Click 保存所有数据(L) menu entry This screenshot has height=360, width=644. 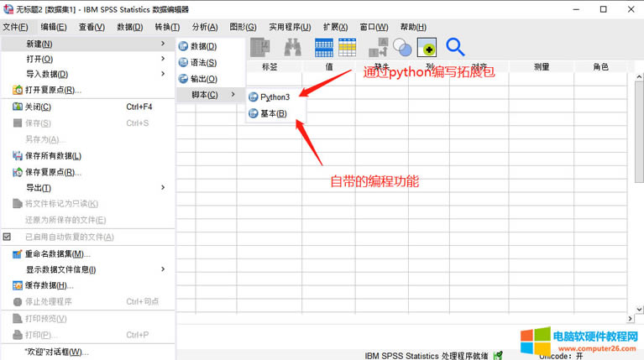pyautogui.click(x=53, y=155)
